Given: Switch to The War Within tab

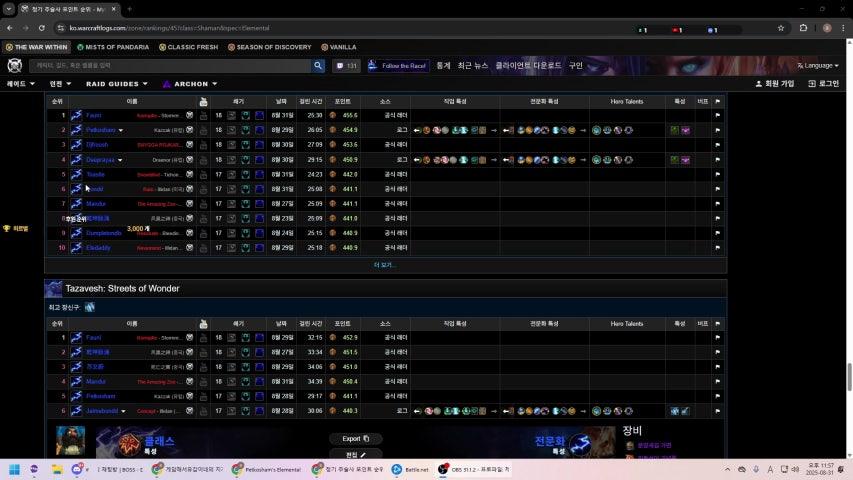Looking at the screenshot, I should pos(36,47).
